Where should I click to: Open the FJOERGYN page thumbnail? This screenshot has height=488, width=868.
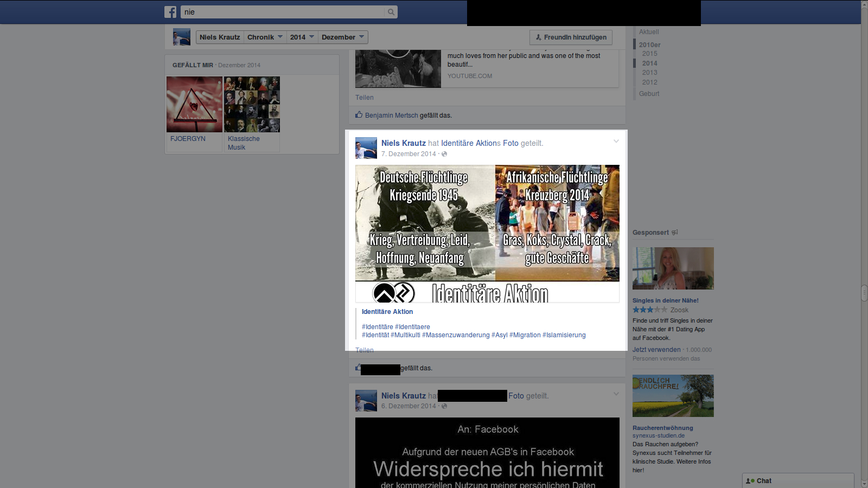coord(194,104)
